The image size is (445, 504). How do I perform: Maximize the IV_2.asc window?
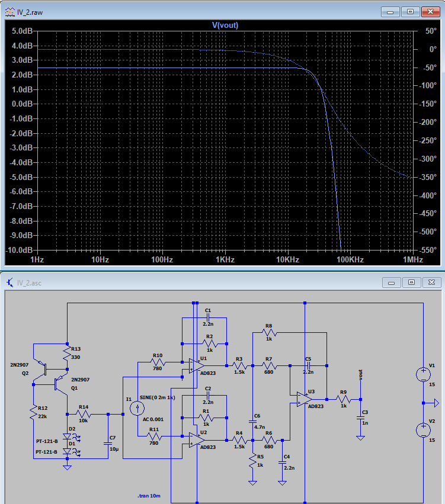point(411,283)
